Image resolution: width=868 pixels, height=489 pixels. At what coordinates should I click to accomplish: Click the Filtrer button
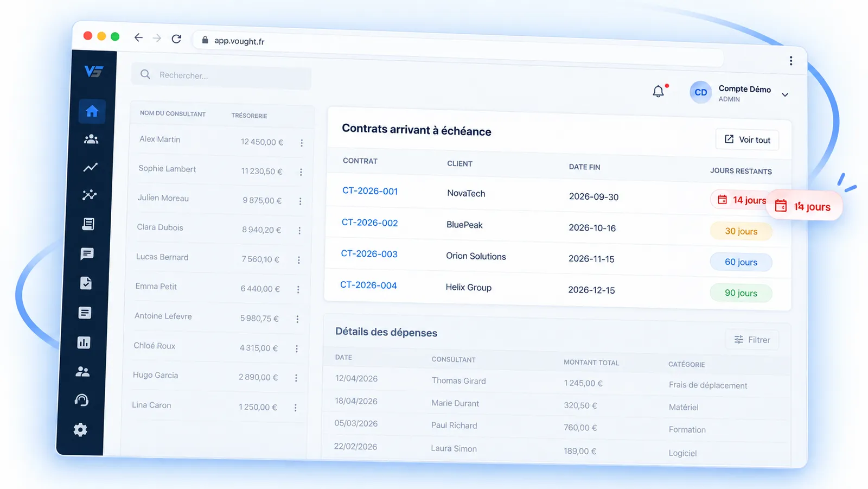[x=752, y=340]
